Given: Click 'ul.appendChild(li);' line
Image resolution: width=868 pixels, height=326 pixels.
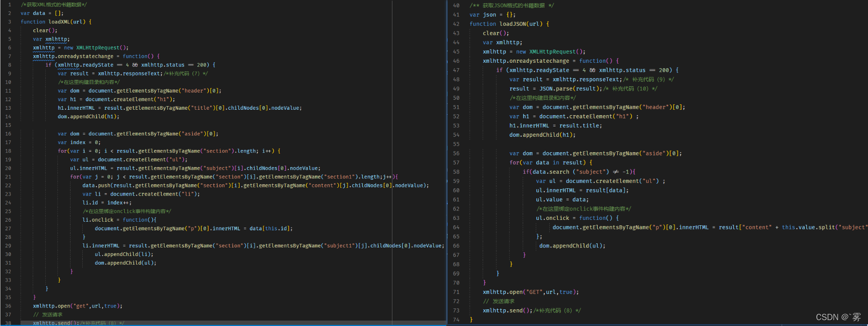Looking at the screenshot, I should point(124,254).
